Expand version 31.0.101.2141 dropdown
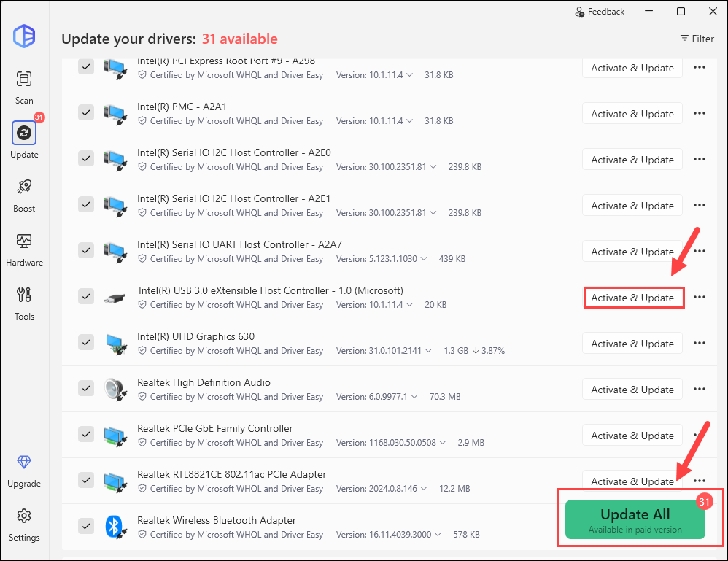The image size is (728, 561). click(428, 351)
